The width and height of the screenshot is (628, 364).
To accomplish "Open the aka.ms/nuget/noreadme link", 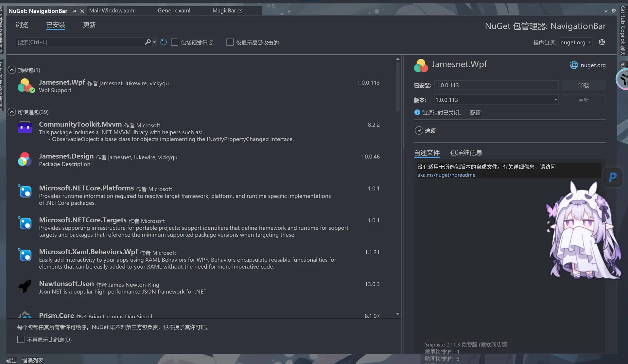I will (447, 175).
